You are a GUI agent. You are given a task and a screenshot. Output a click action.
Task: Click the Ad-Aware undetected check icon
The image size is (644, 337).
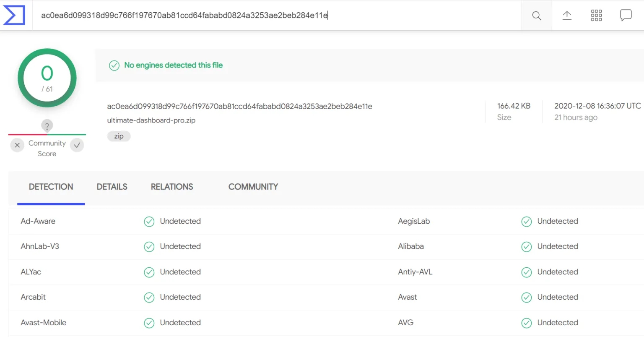click(149, 222)
